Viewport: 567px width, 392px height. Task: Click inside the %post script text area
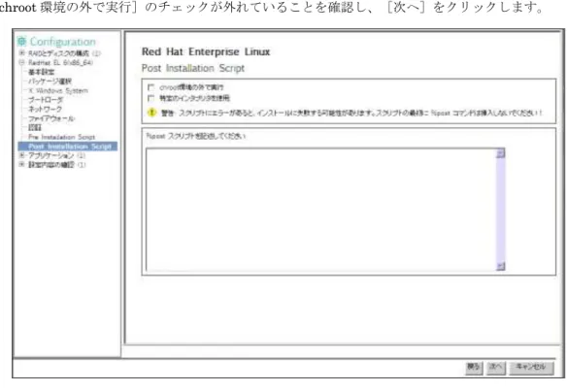[321, 210]
